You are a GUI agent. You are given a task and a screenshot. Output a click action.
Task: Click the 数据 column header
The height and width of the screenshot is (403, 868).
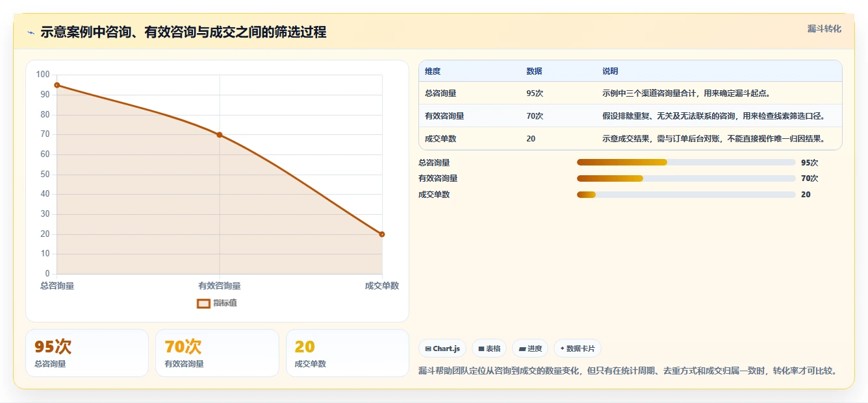[534, 71]
